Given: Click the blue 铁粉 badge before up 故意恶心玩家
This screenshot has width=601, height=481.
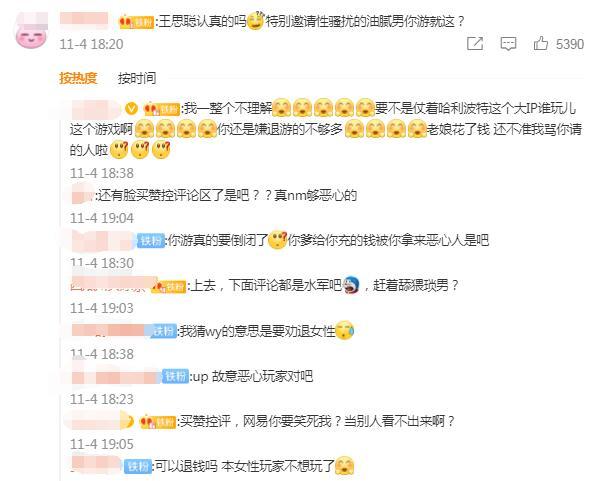Looking at the screenshot, I should [176, 376].
